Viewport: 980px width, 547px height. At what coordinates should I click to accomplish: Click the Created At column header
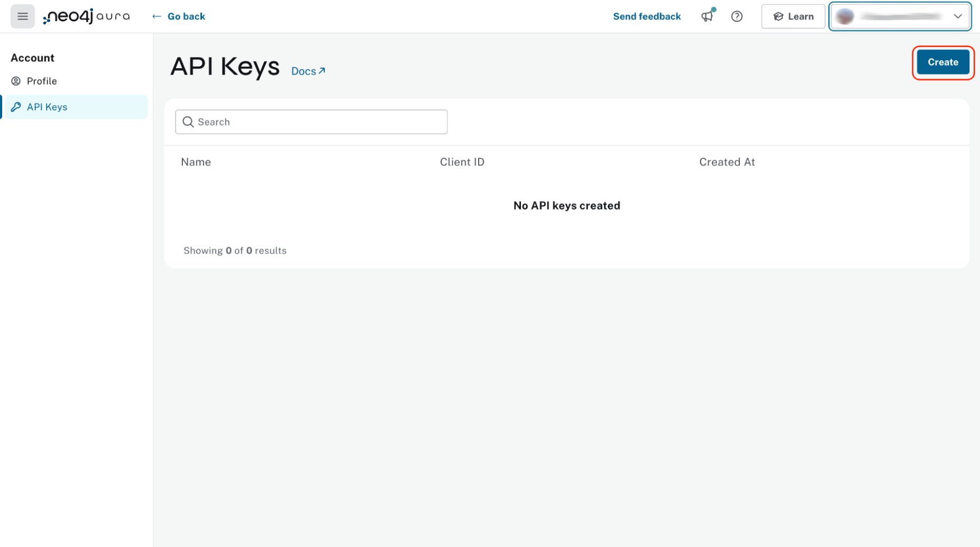[727, 162]
